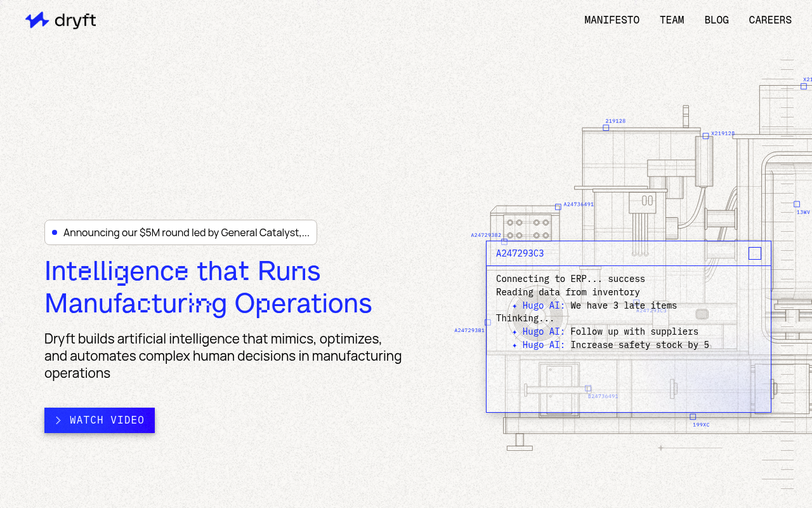Click the 13WV marker on the blueprint
This screenshot has height=508, width=812.
tap(797, 204)
